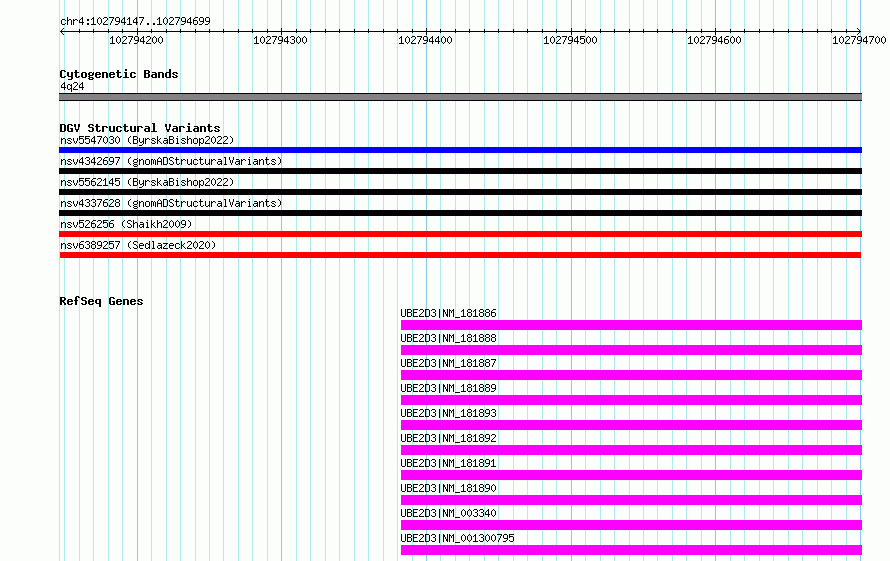
Task: Select the RefSeq Genes track title
Action: coord(101,301)
